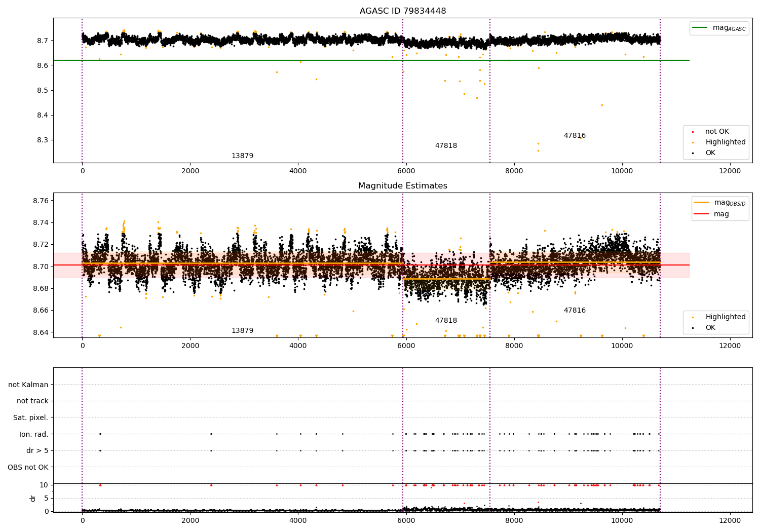
Task: Click the 'not track' axis label
Action: click(32, 401)
